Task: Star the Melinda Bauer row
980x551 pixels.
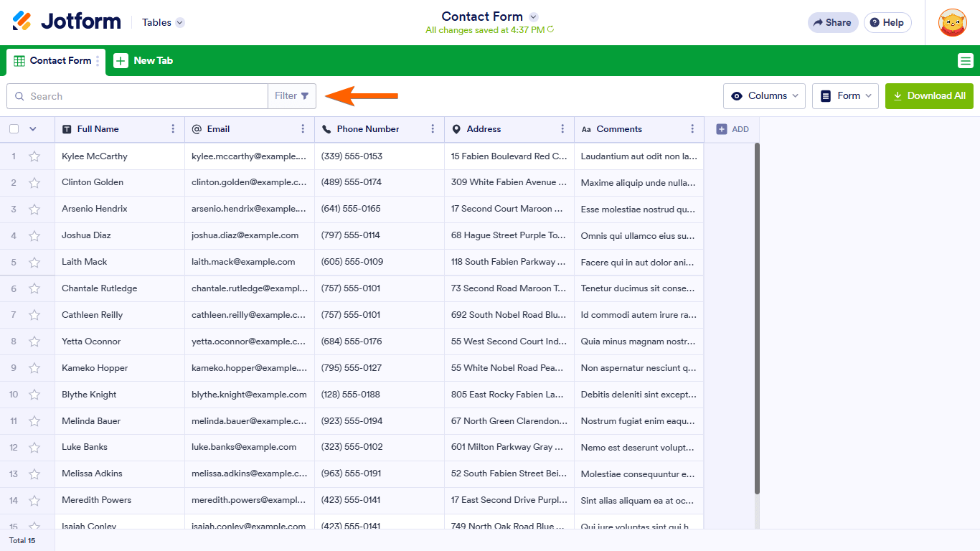Action: (x=34, y=421)
